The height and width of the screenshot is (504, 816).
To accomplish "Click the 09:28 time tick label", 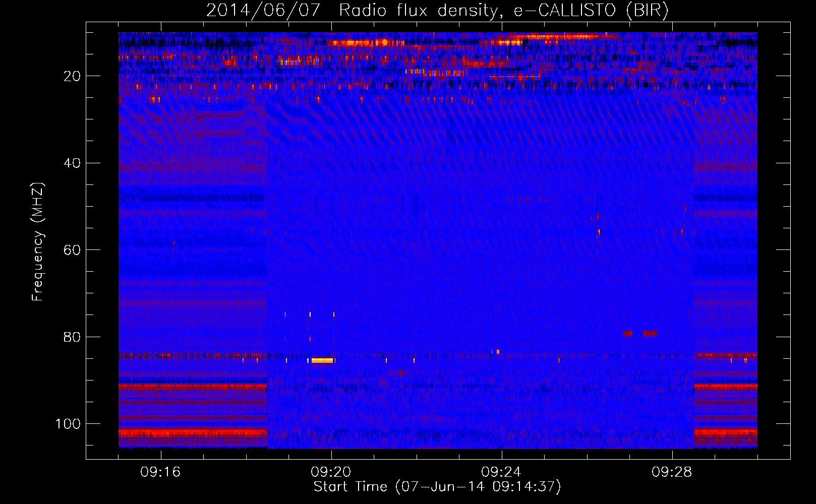I will [x=672, y=472].
